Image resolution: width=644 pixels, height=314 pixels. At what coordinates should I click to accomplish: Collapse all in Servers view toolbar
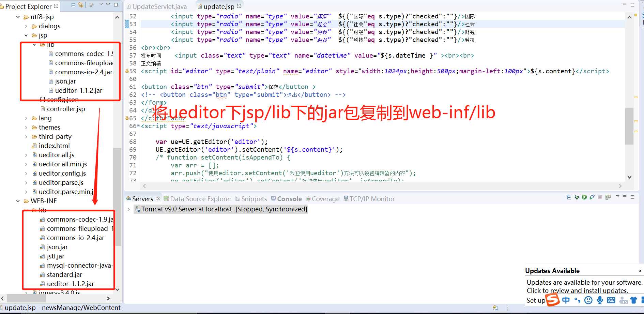(569, 197)
